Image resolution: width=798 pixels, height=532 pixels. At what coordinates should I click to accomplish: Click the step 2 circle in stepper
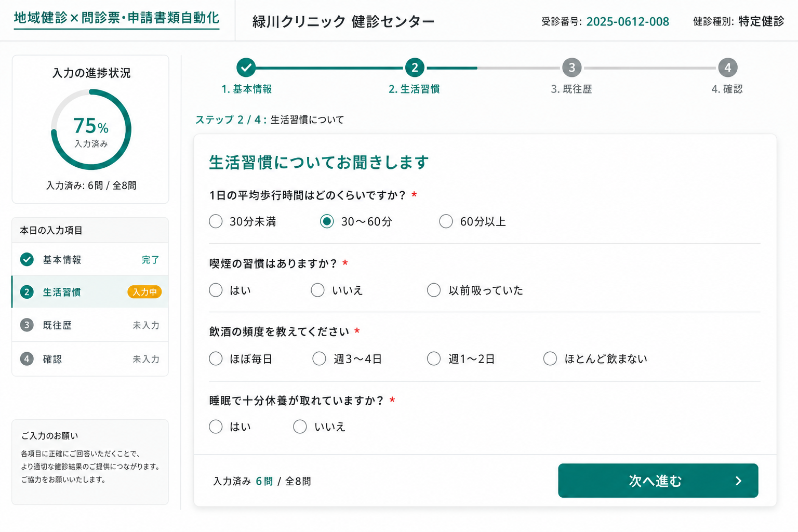[415, 68]
